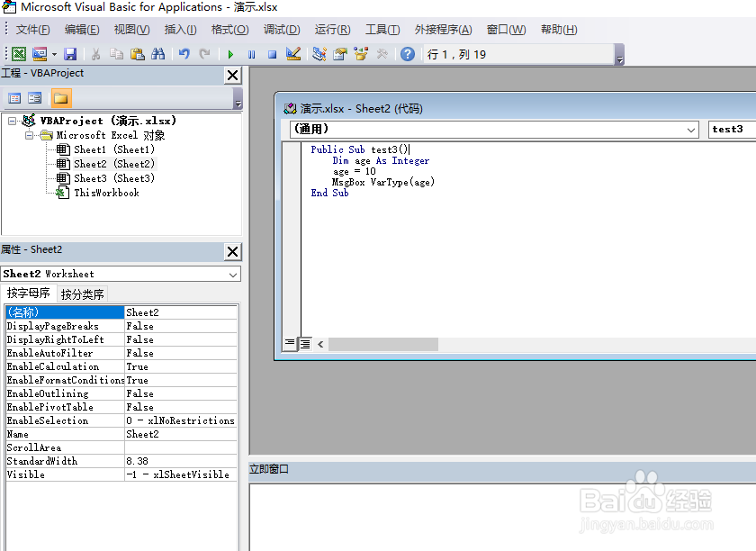Open the Object Browser icon
The image size is (756, 551).
click(361, 54)
